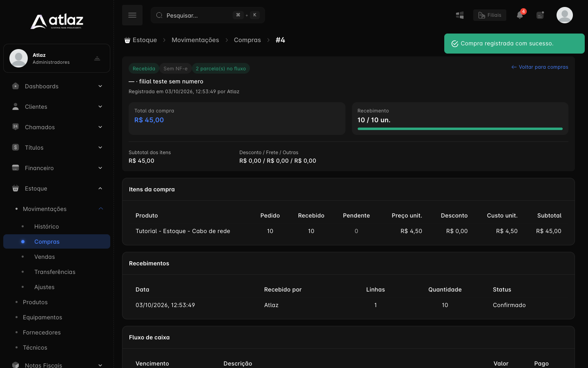
Task: Expand the Dashboards menu chevron
Action: (100, 86)
